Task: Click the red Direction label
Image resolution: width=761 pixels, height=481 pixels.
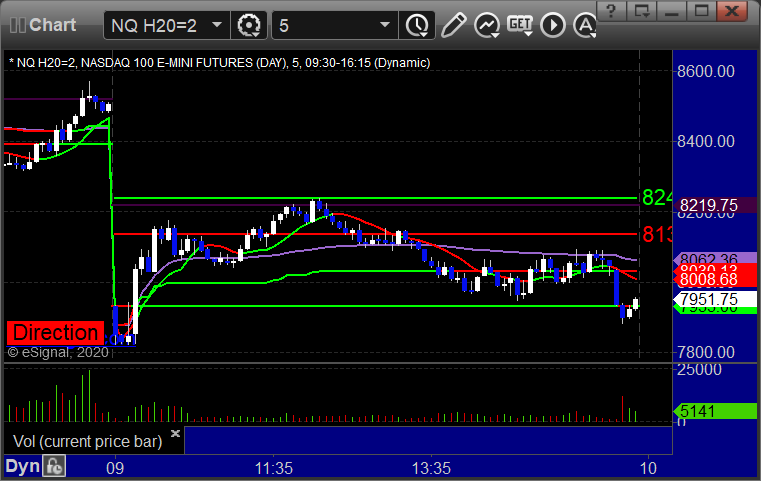Action: click(55, 333)
